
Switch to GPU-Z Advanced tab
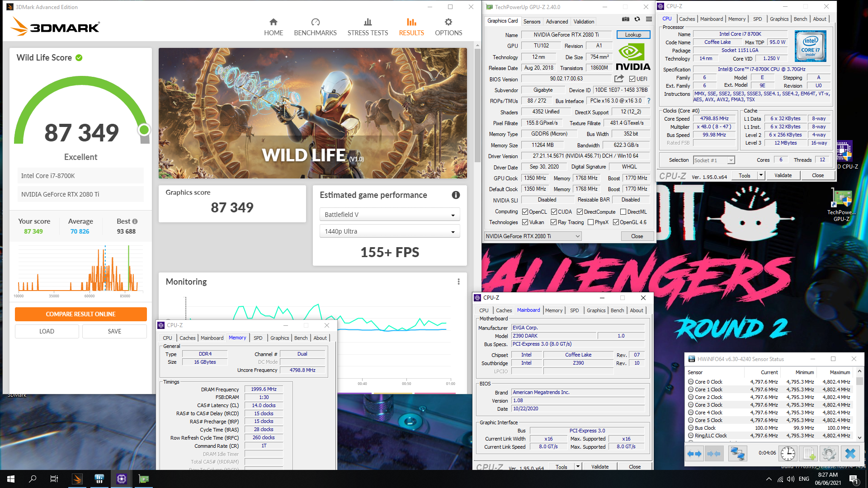[x=557, y=21]
